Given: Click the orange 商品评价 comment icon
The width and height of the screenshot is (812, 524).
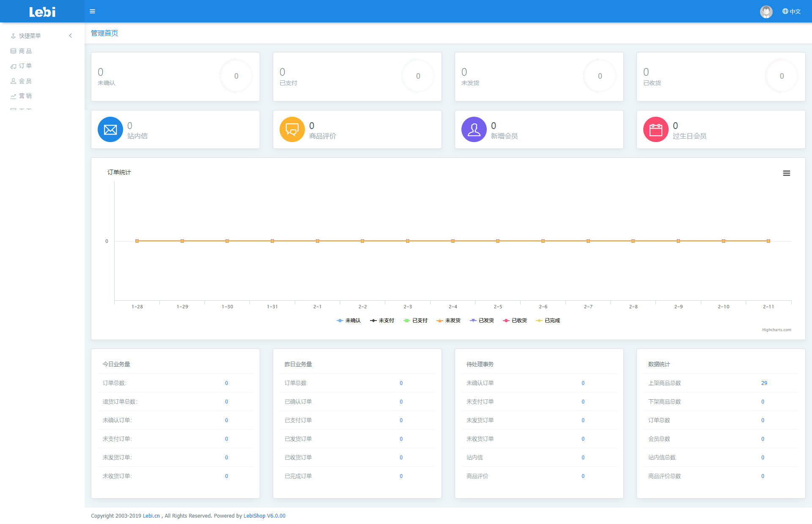Looking at the screenshot, I should [x=292, y=129].
